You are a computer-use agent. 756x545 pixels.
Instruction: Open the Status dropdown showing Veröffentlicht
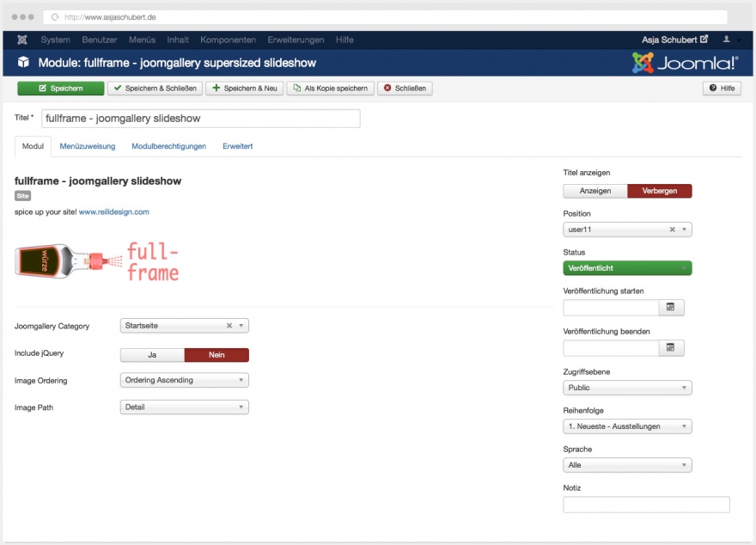point(627,268)
